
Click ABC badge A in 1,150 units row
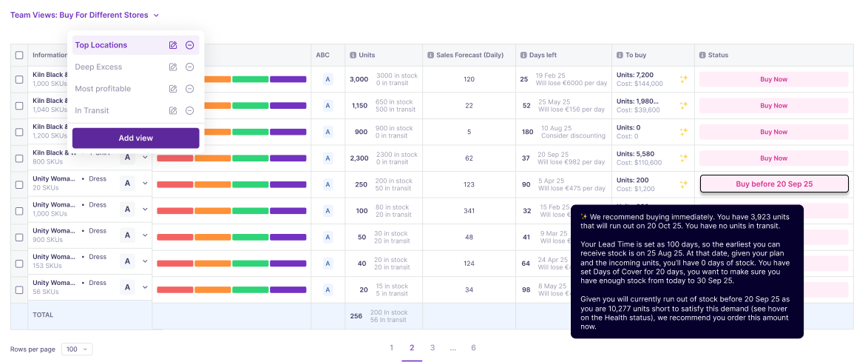328,105
